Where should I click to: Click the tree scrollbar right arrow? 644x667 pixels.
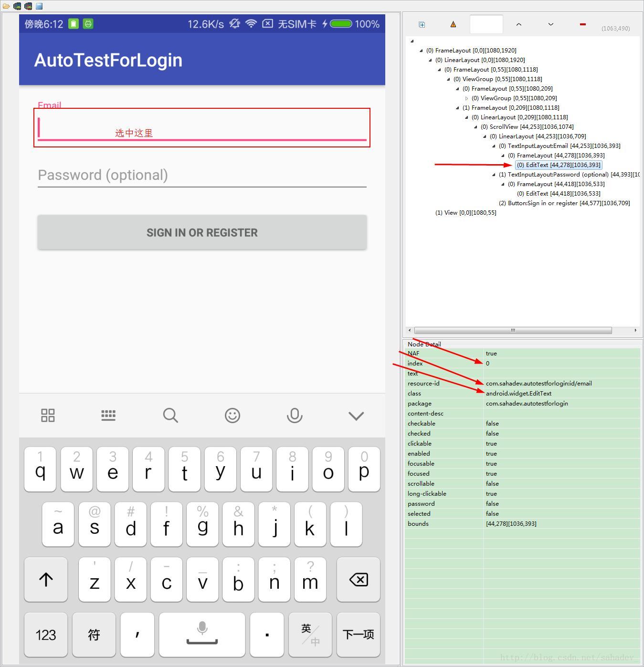tap(635, 330)
